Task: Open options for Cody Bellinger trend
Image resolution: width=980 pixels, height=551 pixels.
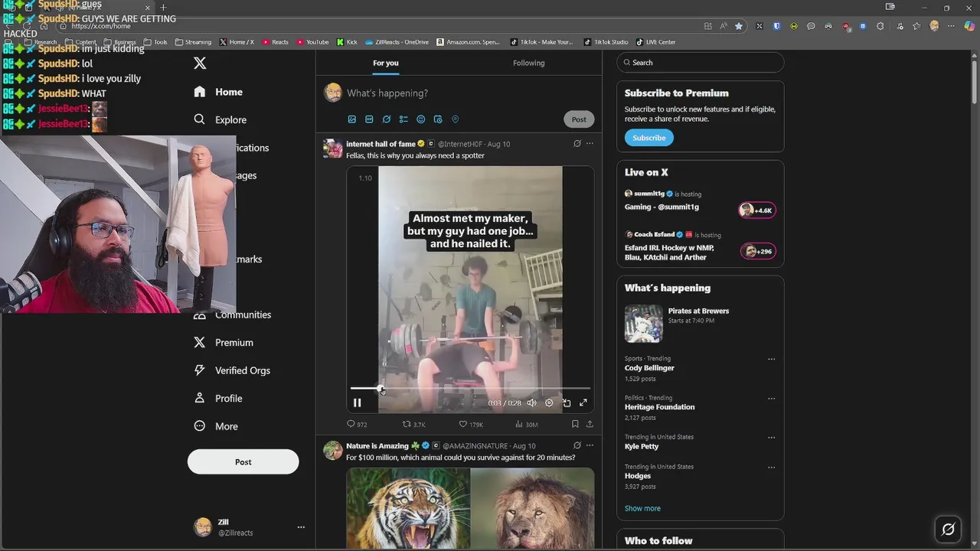Action: pyautogui.click(x=771, y=359)
